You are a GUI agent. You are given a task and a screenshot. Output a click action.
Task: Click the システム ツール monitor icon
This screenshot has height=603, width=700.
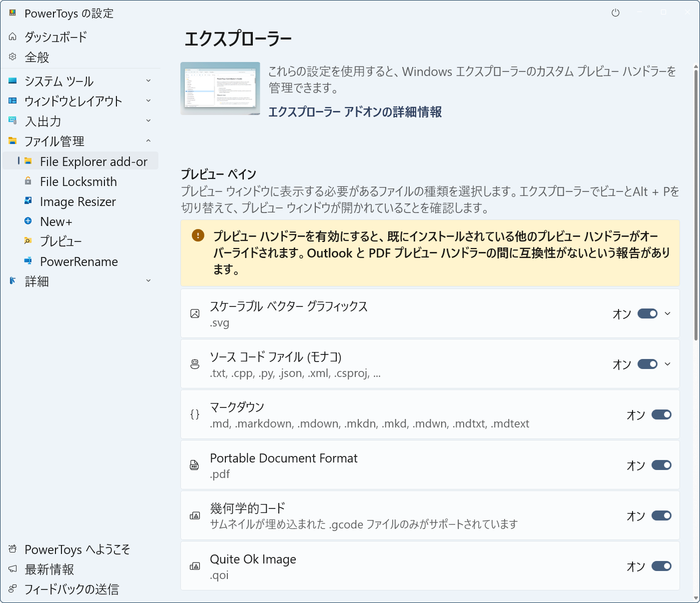click(x=12, y=80)
